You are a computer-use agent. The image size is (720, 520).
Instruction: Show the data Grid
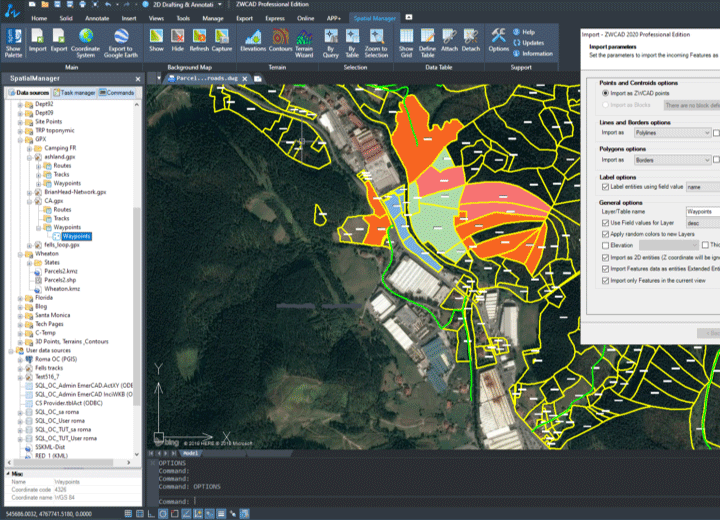point(406,43)
